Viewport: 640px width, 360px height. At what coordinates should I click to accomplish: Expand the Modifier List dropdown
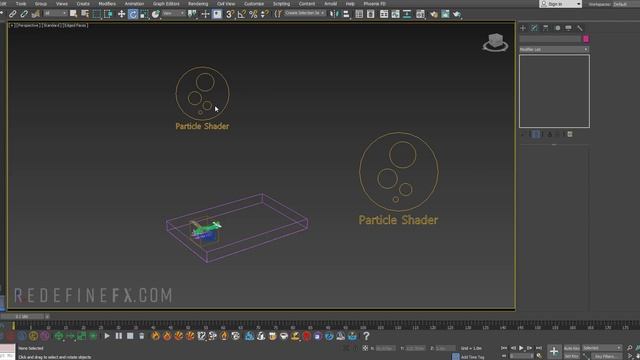coord(554,49)
